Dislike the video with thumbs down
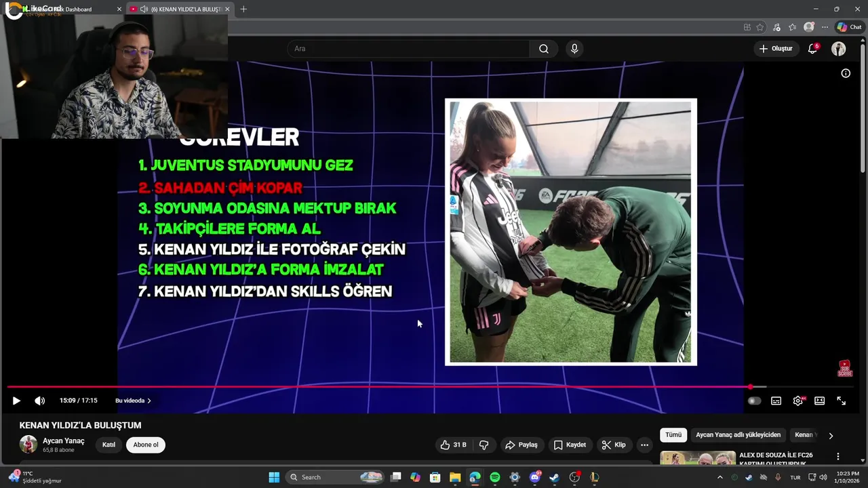This screenshot has width=868, height=488. click(484, 445)
